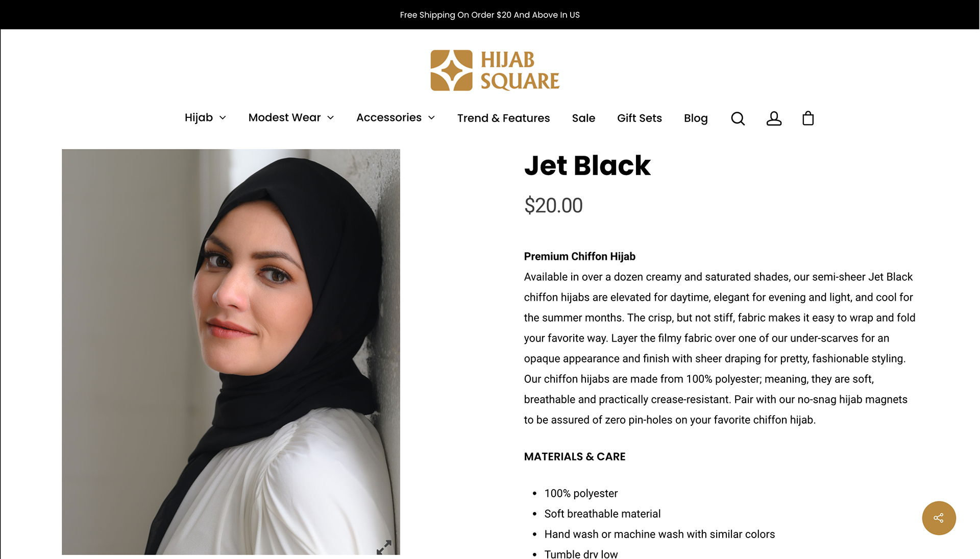Click the Jet Black hijab product photo

point(231,352)
